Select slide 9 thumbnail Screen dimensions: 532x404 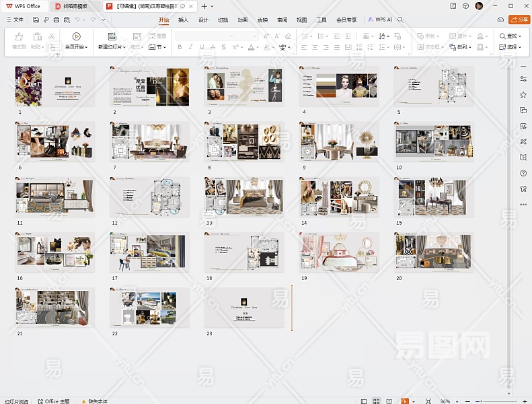click(x=339, y=141)
